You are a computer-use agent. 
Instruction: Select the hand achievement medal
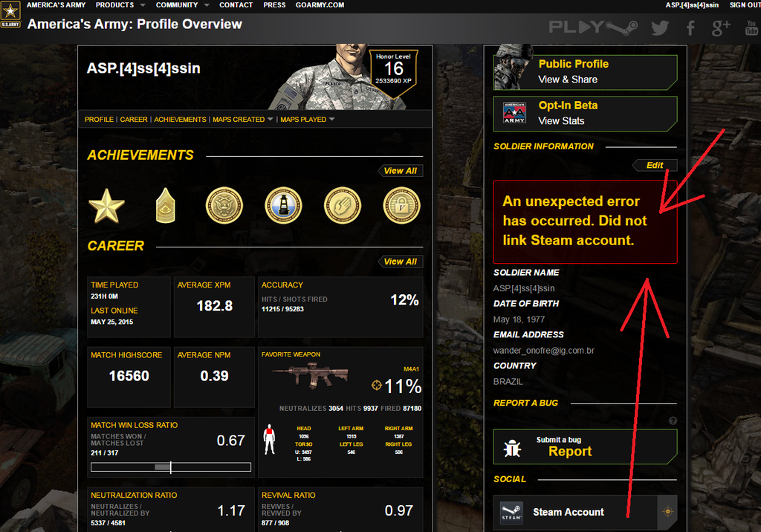point(343,205)
